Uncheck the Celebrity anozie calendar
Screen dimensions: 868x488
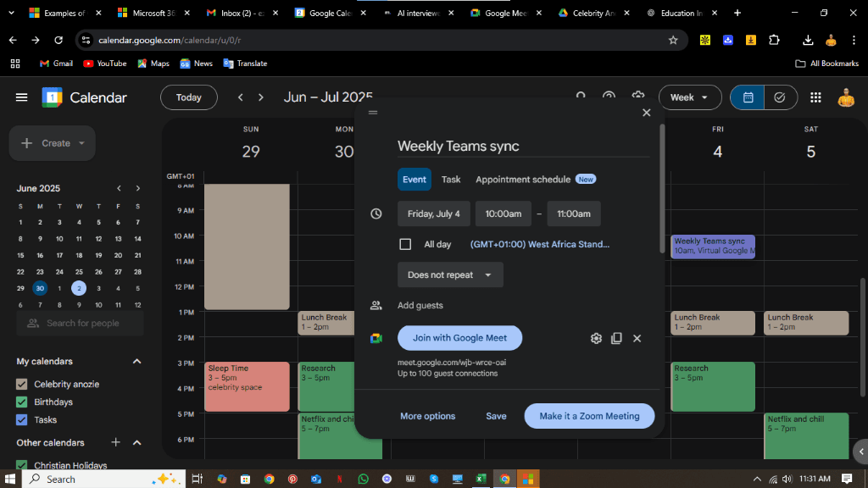[x=22, y=384]
